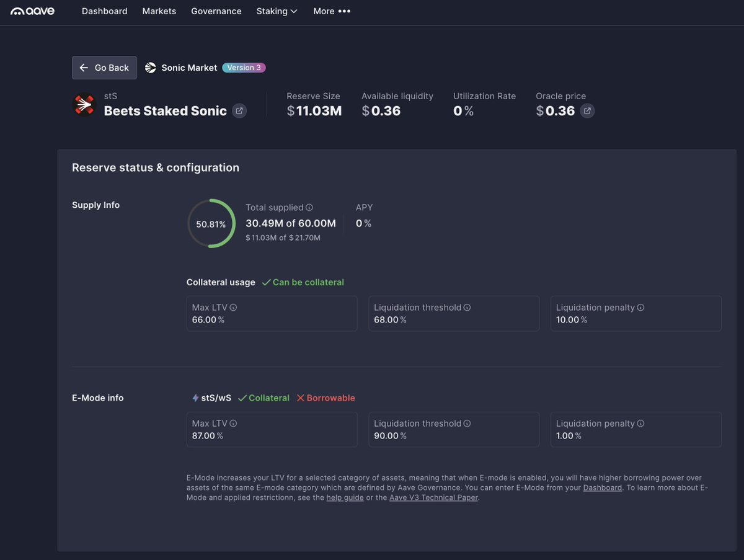Go to the Markets page
Image resolution: width=744 pixels, height=560 pixels.
pyautogui.click(x=159, y=11)
